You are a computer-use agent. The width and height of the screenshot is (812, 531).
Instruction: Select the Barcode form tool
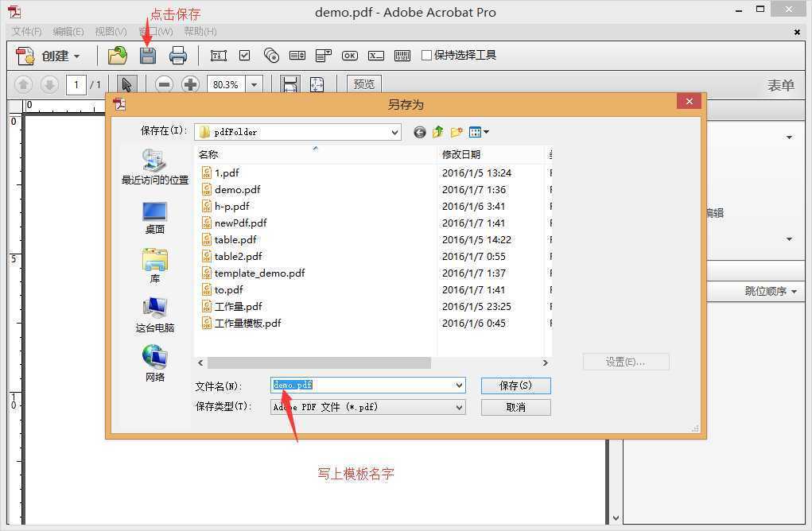(402, 56)
